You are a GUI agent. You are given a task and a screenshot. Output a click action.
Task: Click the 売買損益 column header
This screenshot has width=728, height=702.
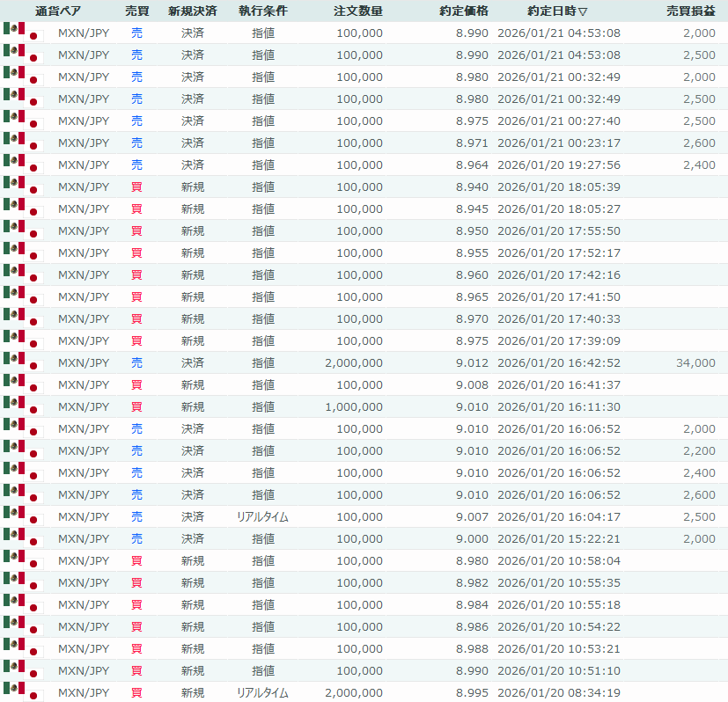(x=690, y=11)
